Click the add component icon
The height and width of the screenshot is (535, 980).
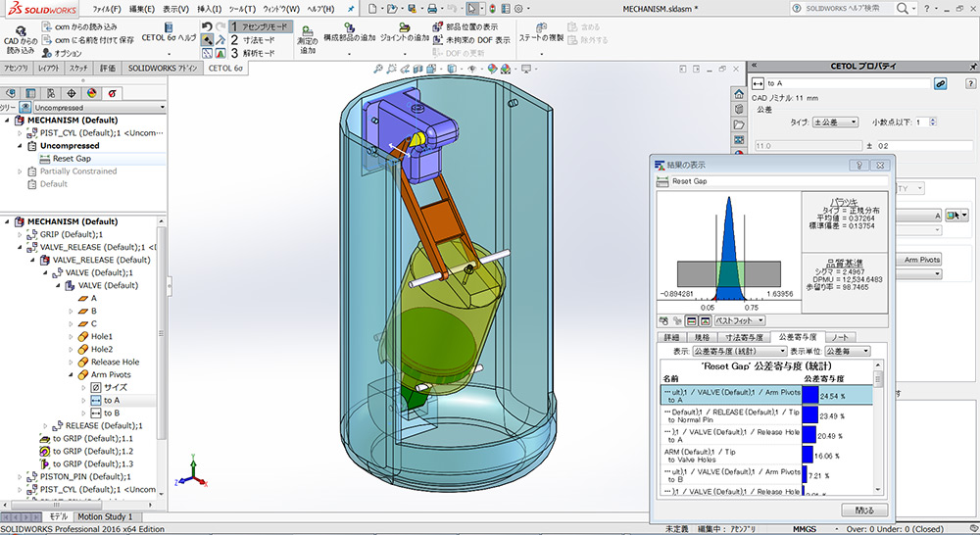(x=350, y=27)
